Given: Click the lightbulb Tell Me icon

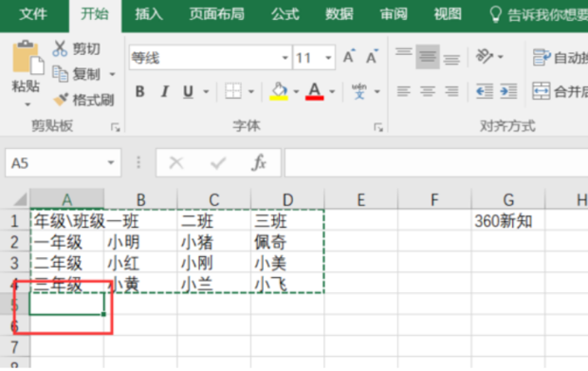Looking at the screenshot, I should (495, 14).
